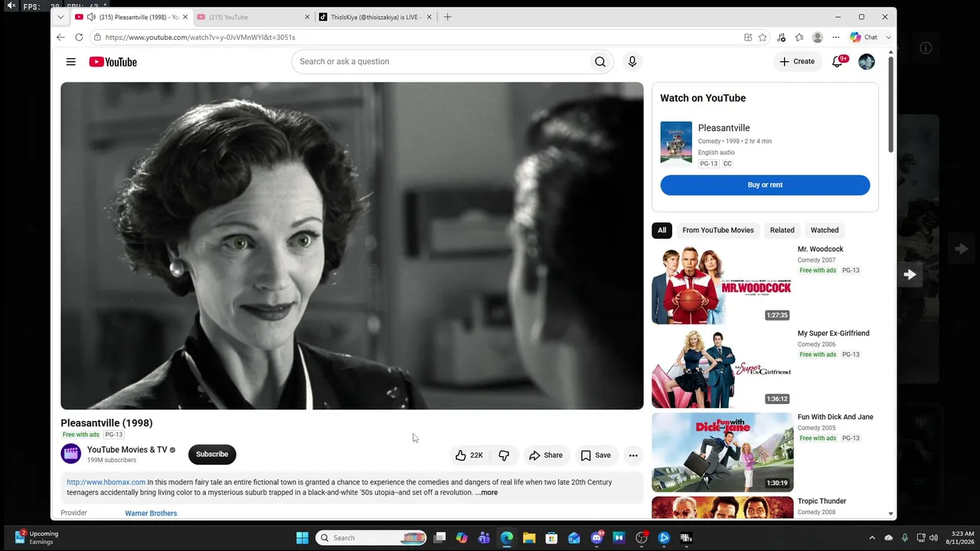Click the Buy or rent button
This screenshot has width=980, height=551.
tap(765, 185)
